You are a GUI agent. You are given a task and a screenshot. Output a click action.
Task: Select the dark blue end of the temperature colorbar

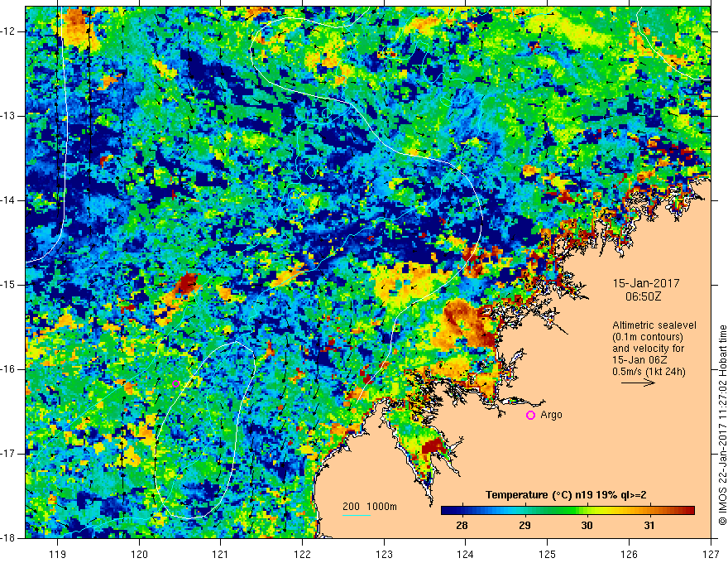(x=448, y=511)
